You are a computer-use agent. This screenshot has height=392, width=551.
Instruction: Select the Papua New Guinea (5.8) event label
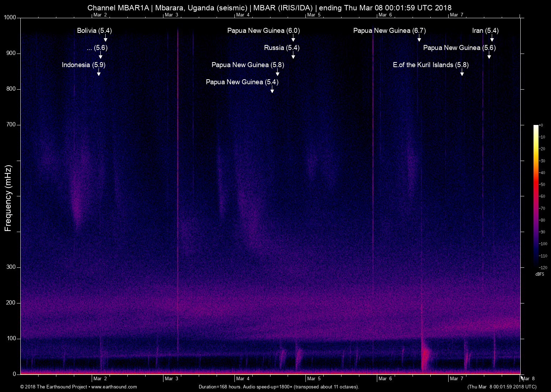click(x=248, y=65)
